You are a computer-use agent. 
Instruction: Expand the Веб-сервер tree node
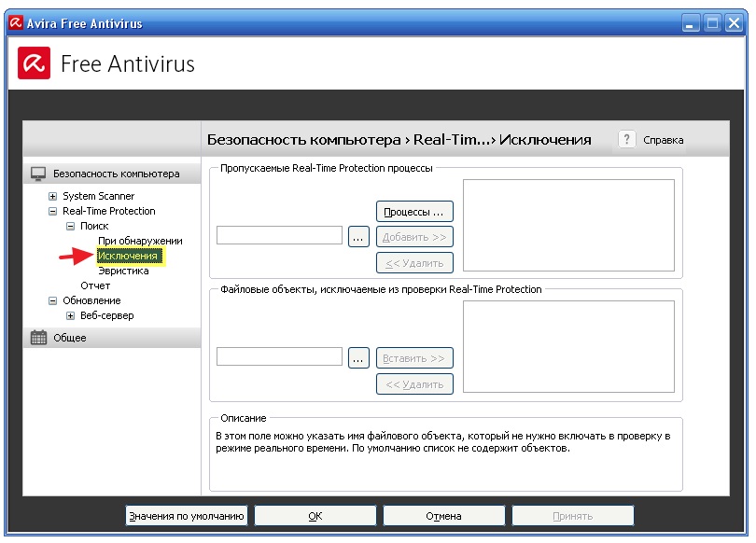tap(70, 315)
